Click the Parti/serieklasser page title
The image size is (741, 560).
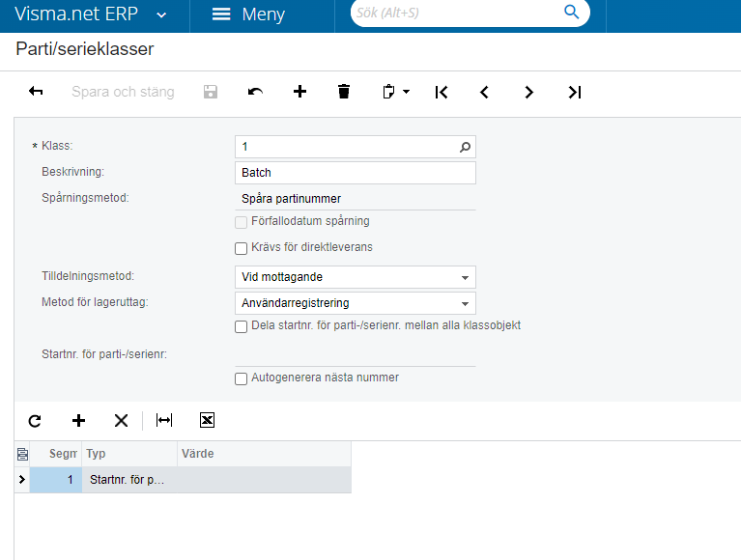(85, 49)
